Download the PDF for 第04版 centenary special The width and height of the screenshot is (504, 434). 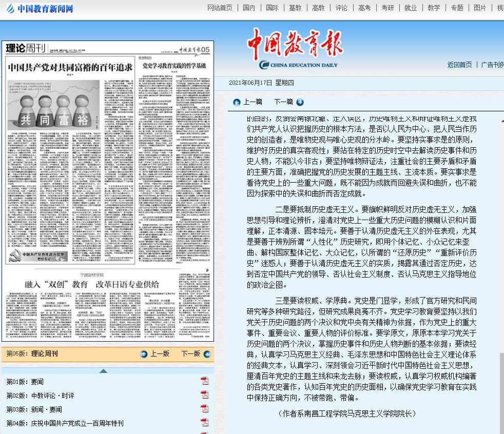click(205, 422)
